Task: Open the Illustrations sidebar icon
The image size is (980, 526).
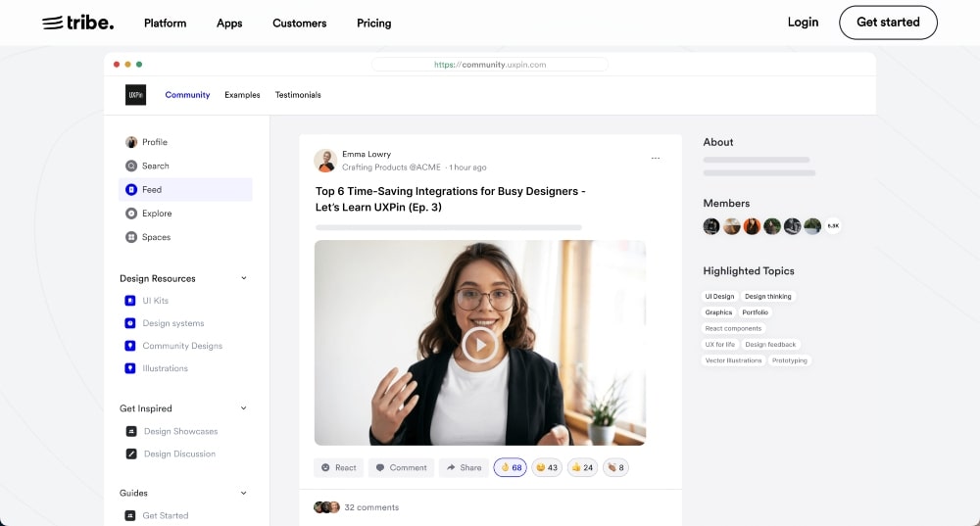Action: (130, 368)
